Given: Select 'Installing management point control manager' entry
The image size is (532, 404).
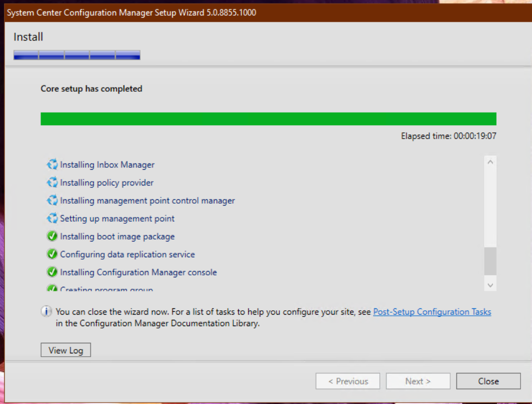Looking at the screenshot, I should 147,201.
